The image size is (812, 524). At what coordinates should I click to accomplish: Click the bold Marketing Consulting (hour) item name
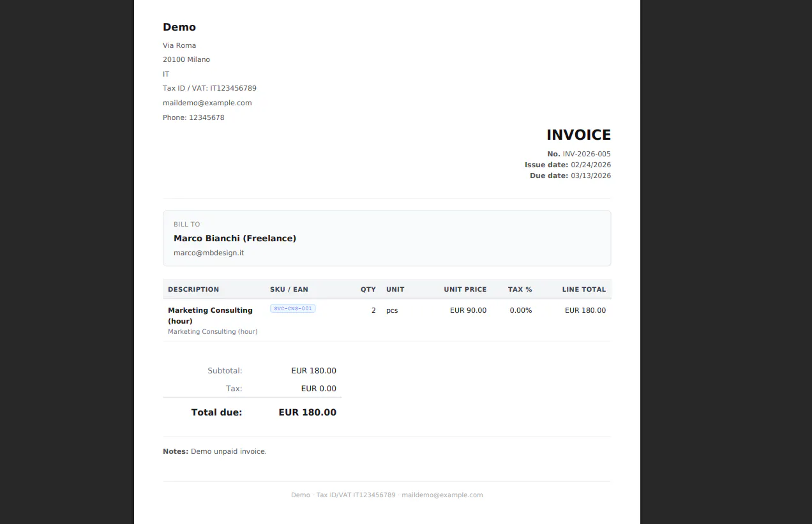pos(210,315)
